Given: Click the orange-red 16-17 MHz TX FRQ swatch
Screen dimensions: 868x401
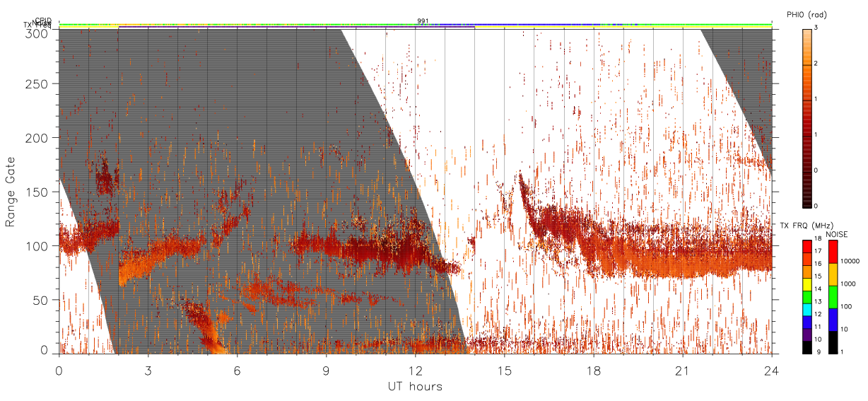Looking at the screenshot, I should tap(807, 258).
